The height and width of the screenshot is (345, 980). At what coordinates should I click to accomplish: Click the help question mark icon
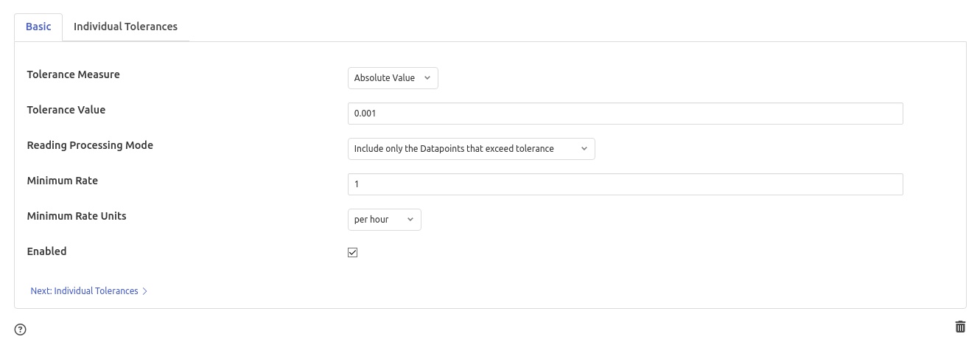point(21,330)
